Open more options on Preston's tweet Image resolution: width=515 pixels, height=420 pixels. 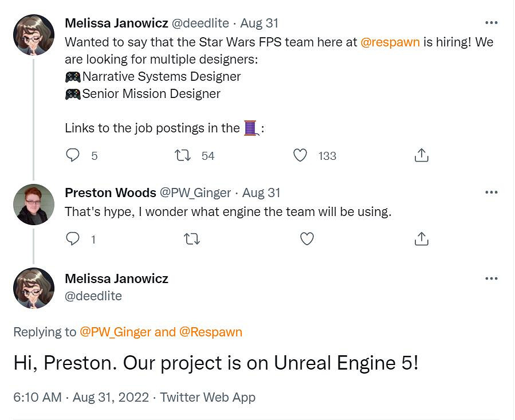click(x=491, y=193)
